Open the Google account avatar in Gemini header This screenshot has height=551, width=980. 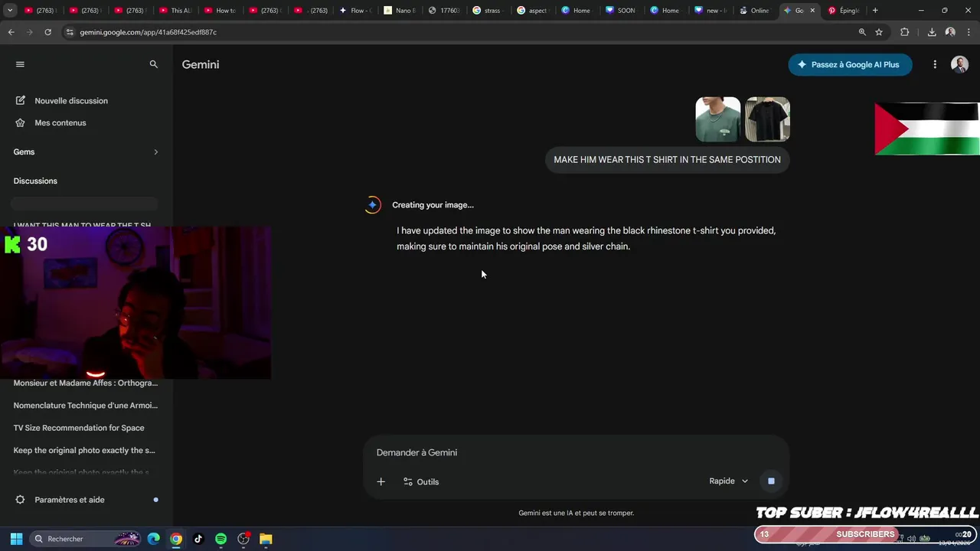coord(959,64)
